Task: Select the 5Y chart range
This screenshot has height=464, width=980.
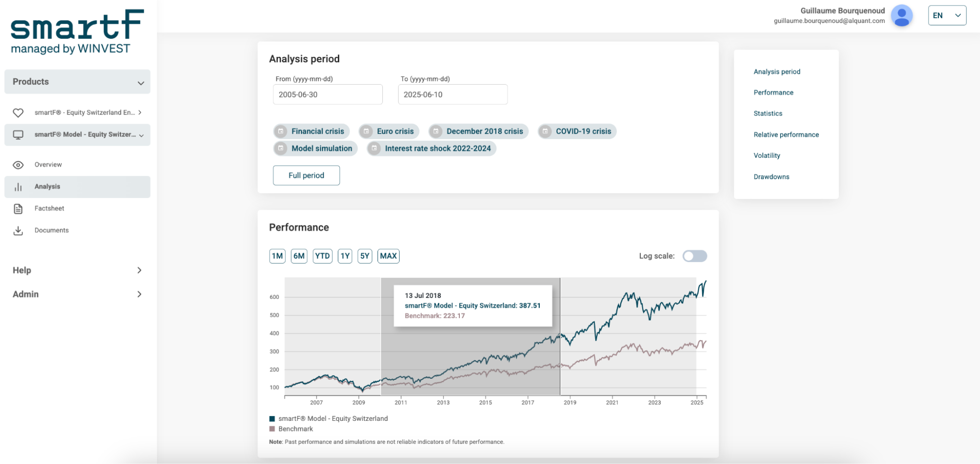Action: coord(365,256)
